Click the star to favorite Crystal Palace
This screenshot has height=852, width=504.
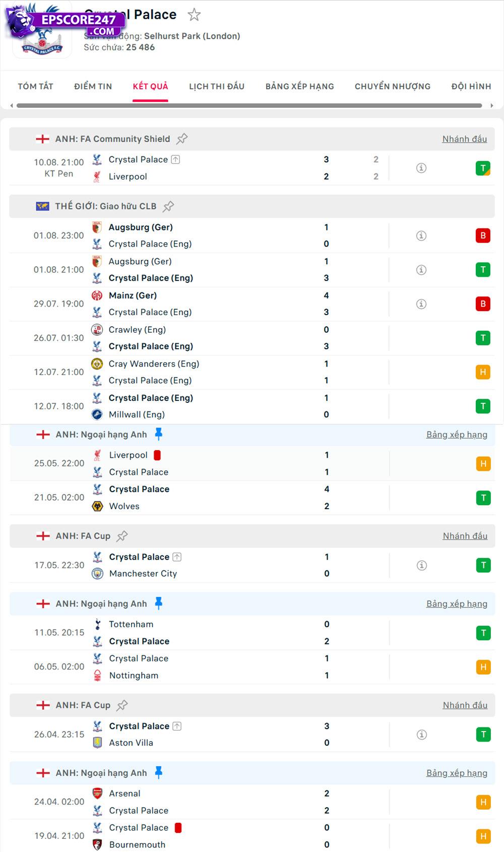pyautogui.click(x=194, y=15)
